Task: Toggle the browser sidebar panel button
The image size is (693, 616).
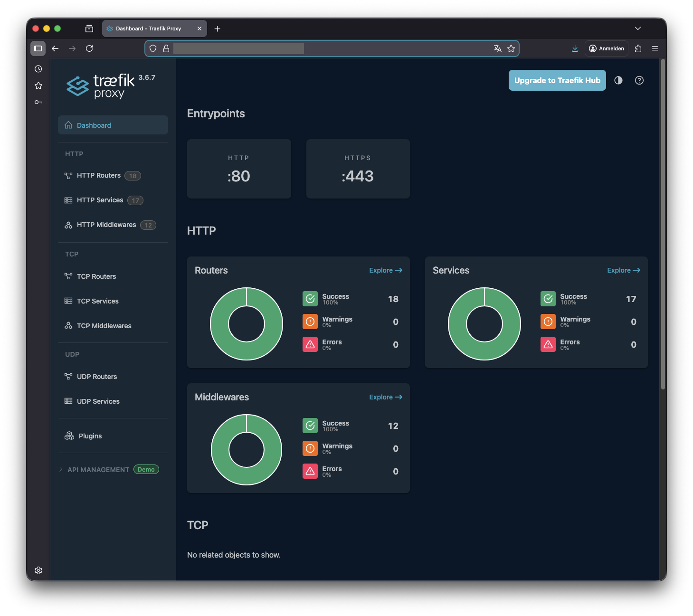Action: click(x=38, y=48)
